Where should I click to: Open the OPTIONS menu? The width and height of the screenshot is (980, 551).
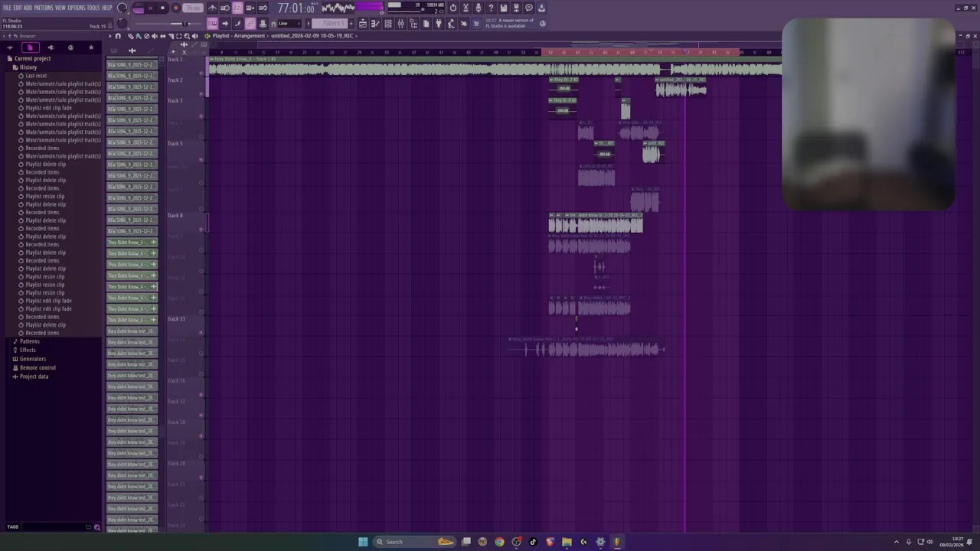point(77,8)
